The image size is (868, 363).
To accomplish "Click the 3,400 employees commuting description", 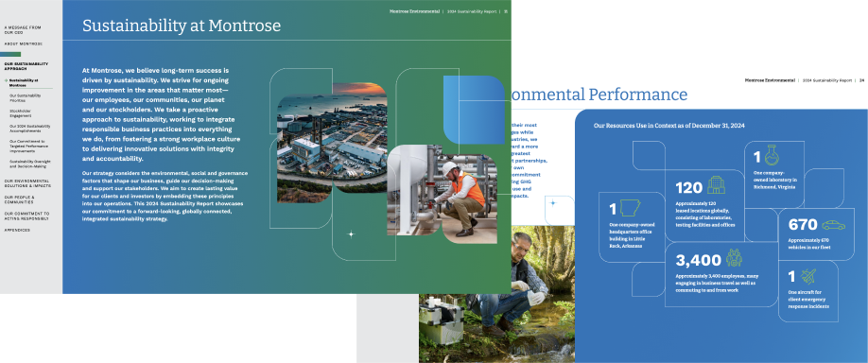I will pos(717,283).
